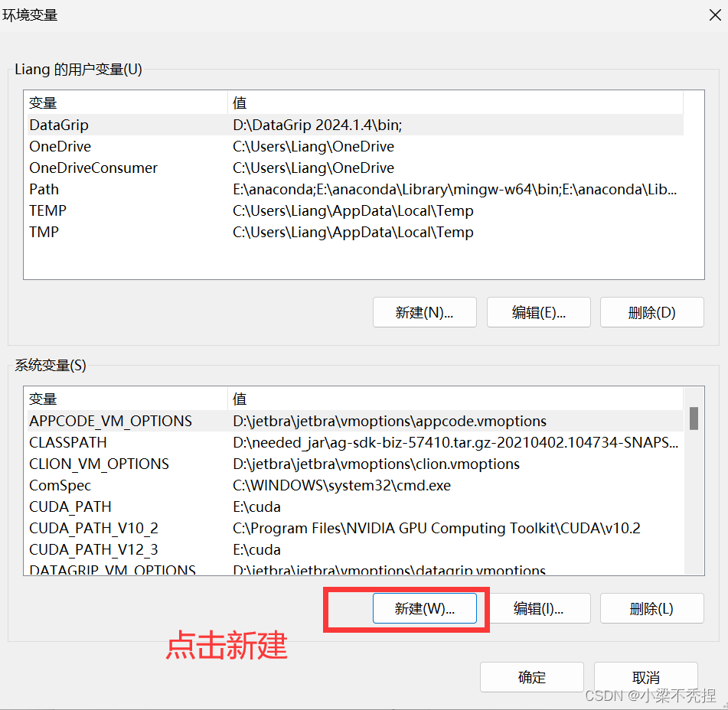Select the OneDrive user variable row
The width and height of the screenshot is (728, 710).
(355, 146)
